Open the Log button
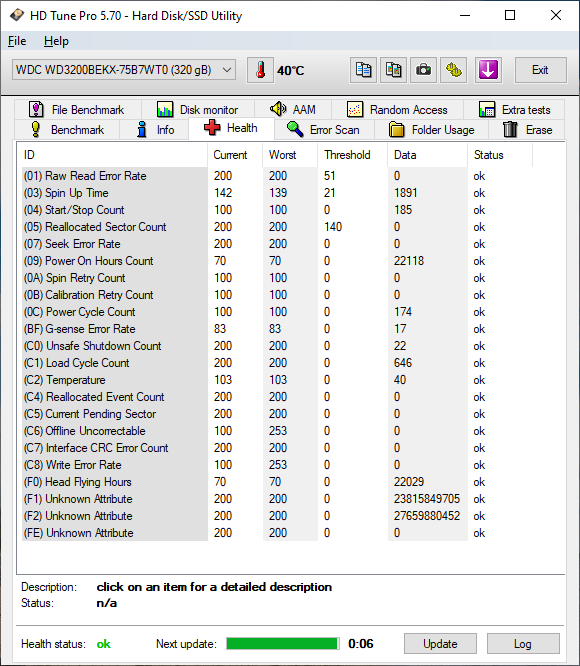Image resolution: width=580 pixels, height=666 pixels. [523, 644]
